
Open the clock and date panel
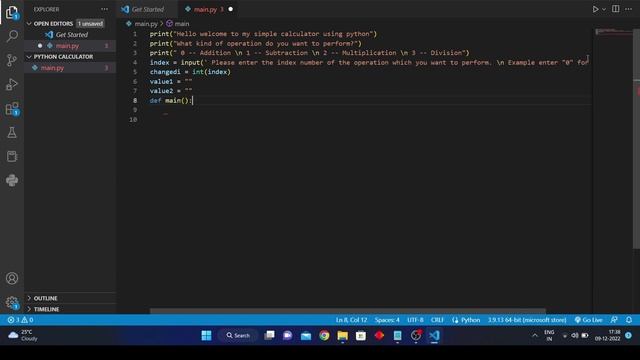point(608,336)
